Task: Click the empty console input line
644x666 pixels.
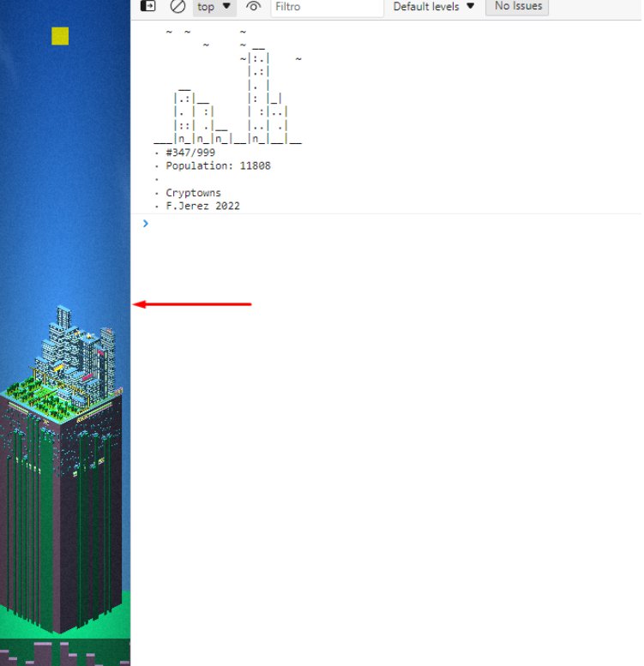Action: 386,224
